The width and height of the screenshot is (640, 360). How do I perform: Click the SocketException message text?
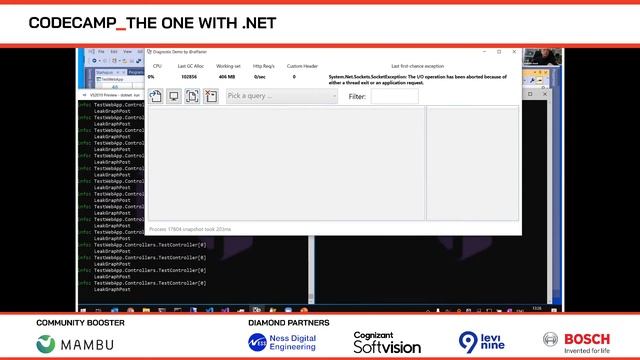[x=418, y=80]
